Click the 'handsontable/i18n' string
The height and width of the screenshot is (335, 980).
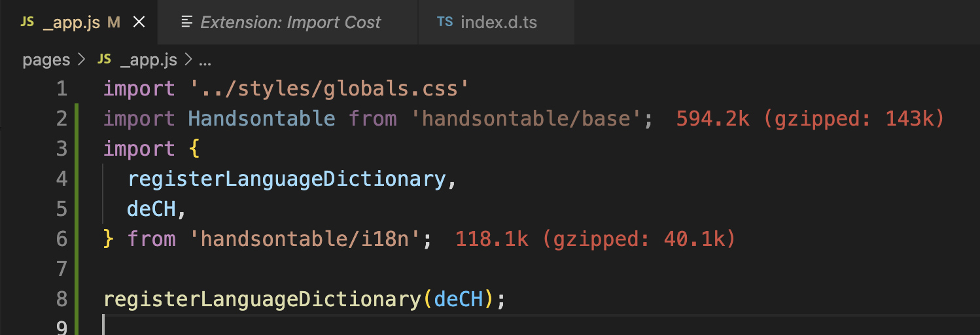304,239
